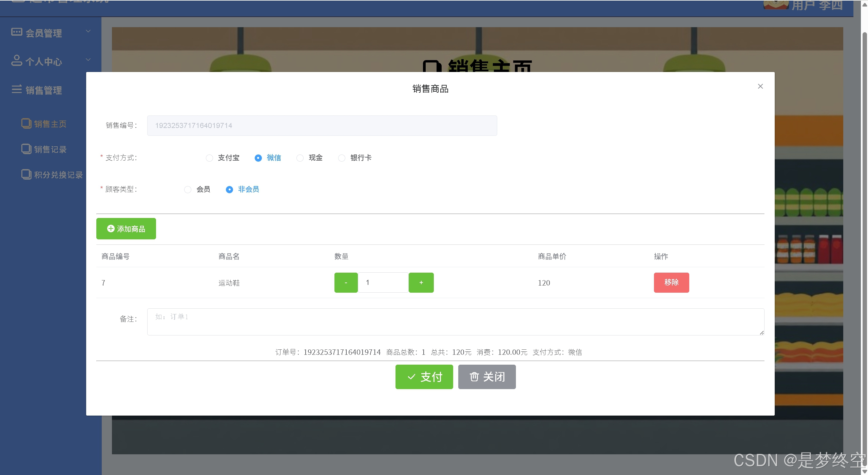This screenshot has height=475, width=868.
Task: Choose the 现金 payment option
Action: (x=300, y=158)
